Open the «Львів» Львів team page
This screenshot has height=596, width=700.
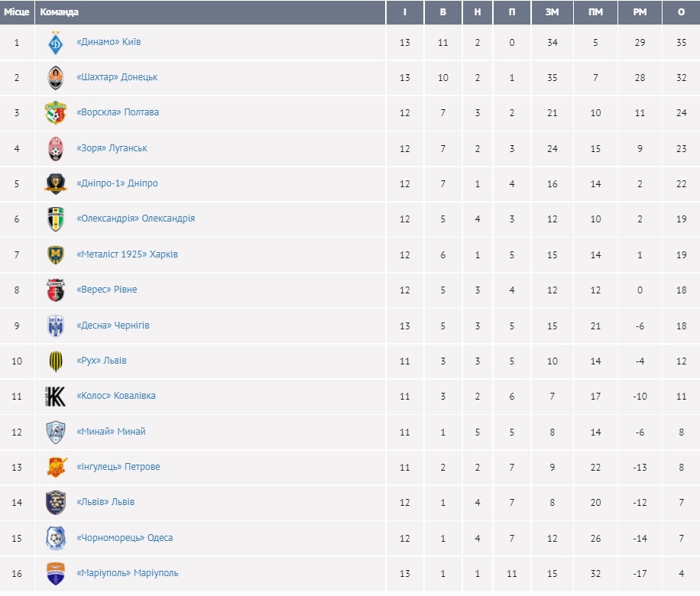[x=105, y=502]
